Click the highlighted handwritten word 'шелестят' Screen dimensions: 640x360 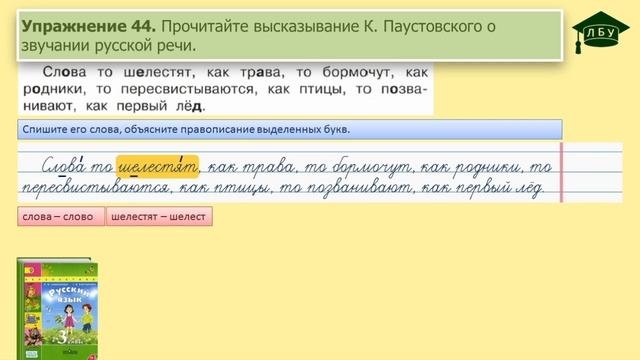158,167
